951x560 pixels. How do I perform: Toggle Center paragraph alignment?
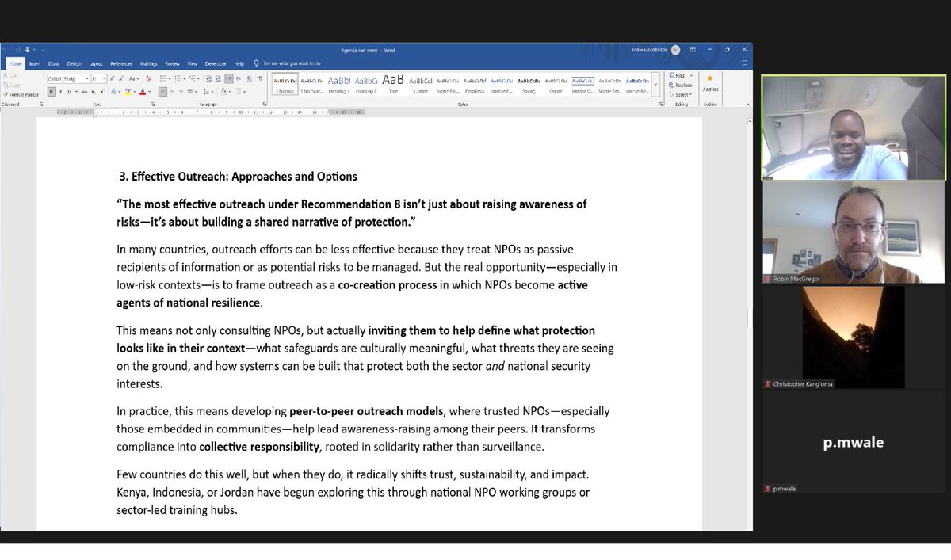point(172,91)
